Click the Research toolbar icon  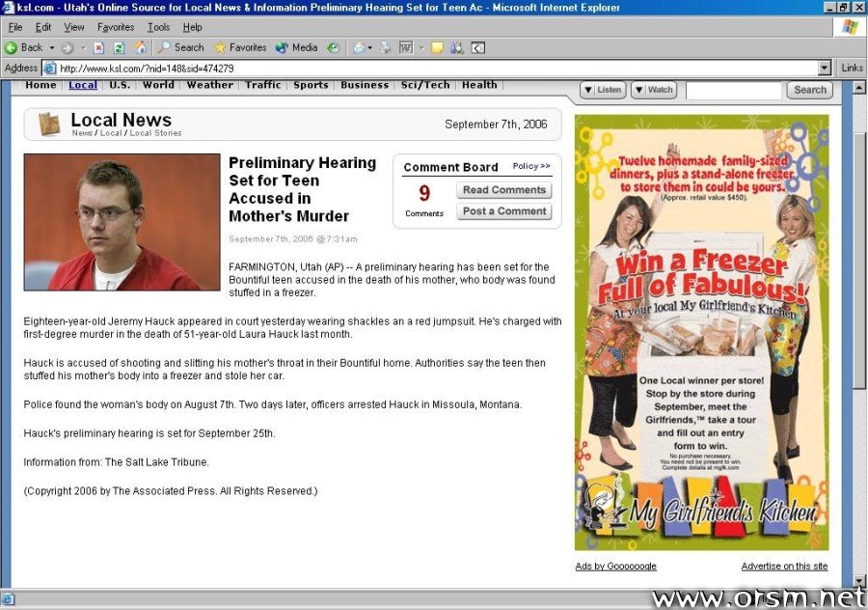457,48
